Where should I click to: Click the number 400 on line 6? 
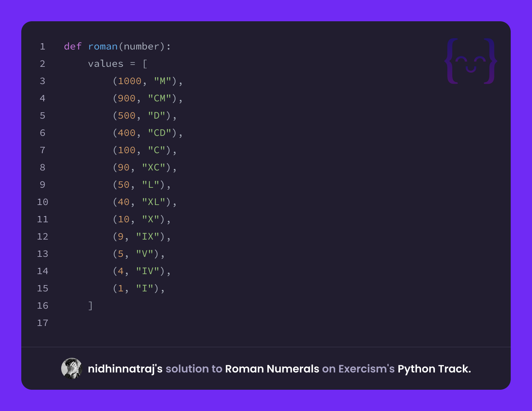coord(127,133)
